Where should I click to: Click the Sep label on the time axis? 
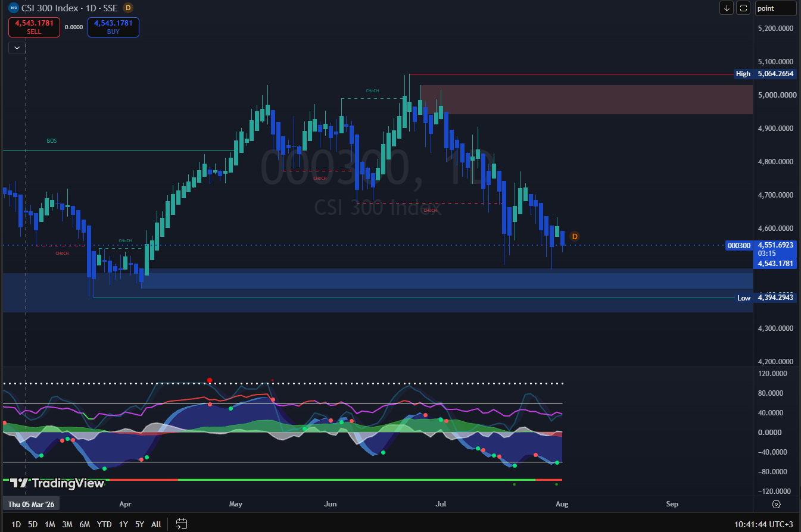(672, 504)
